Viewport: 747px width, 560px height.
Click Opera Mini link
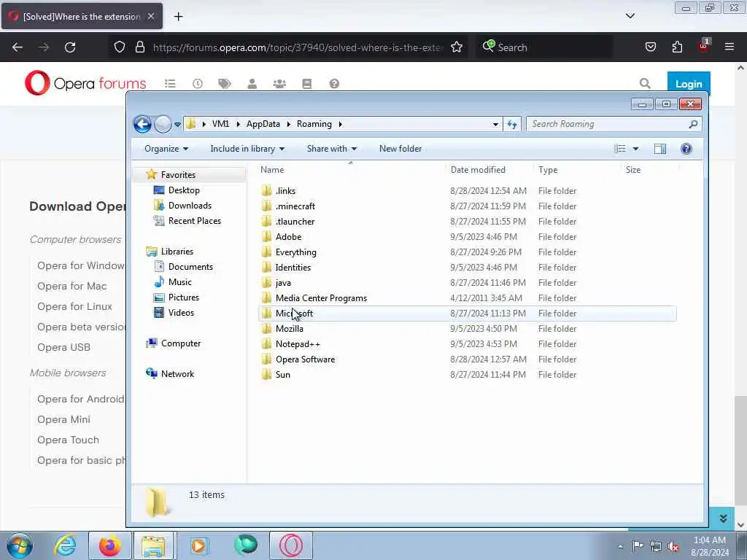click(63, 419)
